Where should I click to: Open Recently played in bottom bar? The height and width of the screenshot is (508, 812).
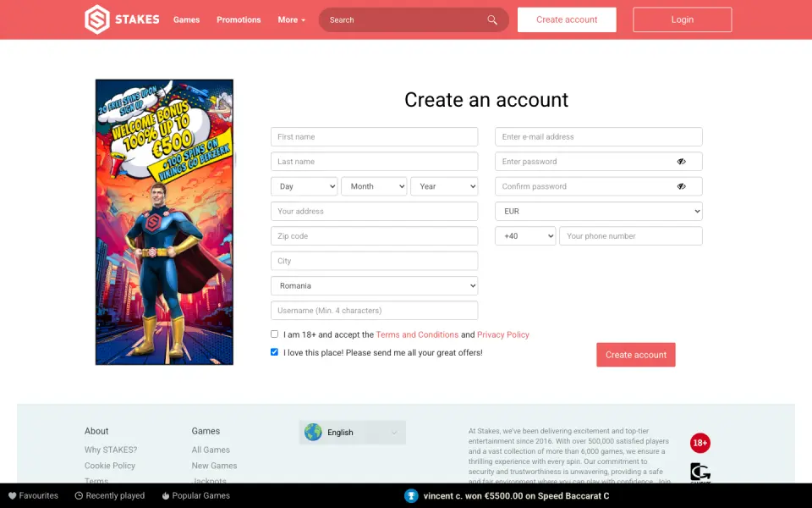pyautogui.click(x=110, y=495)
